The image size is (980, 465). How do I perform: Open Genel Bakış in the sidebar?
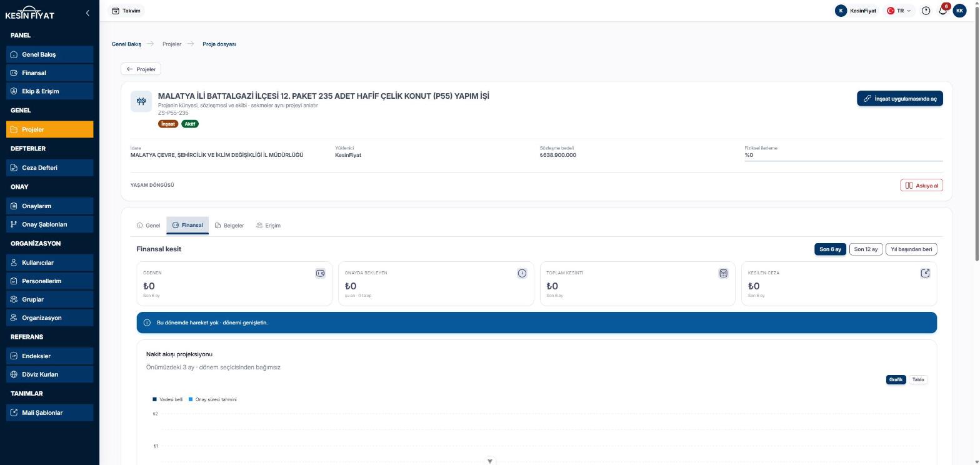[50, 54]
